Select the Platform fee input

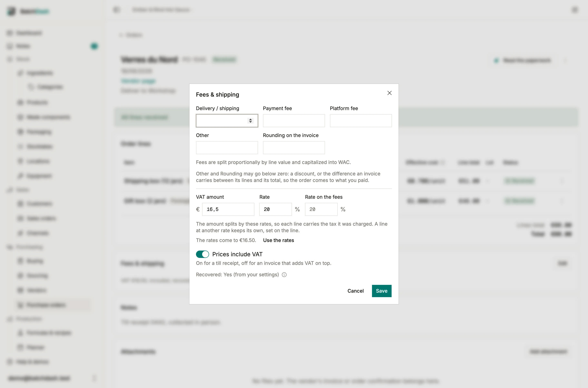coord(361,120)
